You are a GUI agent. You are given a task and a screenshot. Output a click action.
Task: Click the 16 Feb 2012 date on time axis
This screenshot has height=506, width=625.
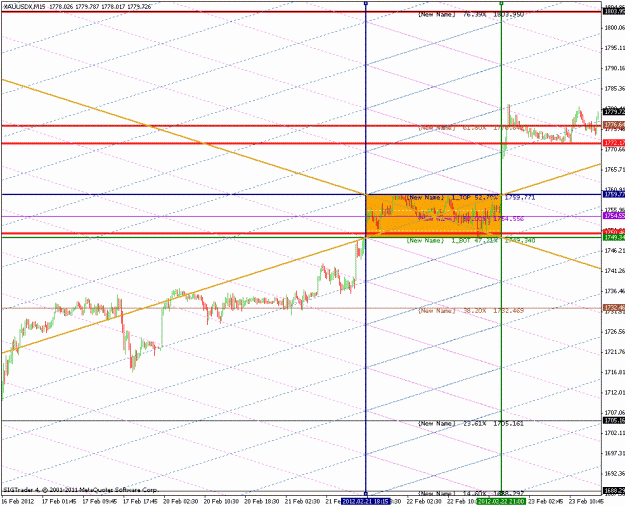(18, 501)
